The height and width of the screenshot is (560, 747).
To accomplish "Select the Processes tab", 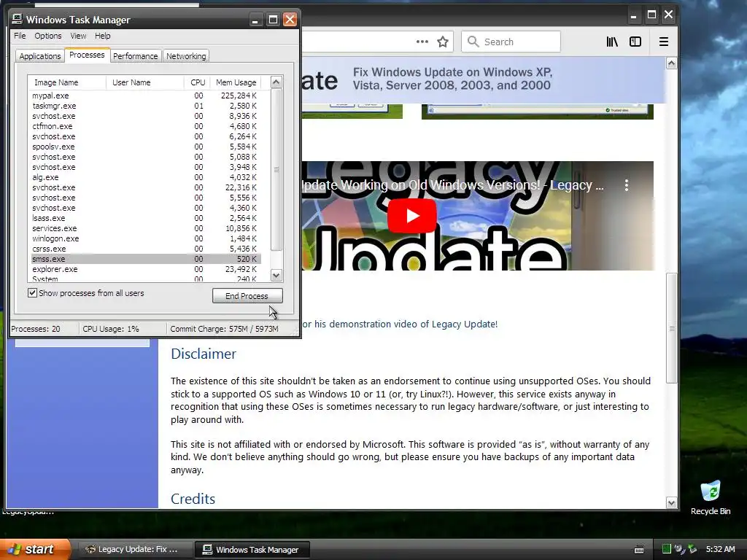I will click(87, 55).
